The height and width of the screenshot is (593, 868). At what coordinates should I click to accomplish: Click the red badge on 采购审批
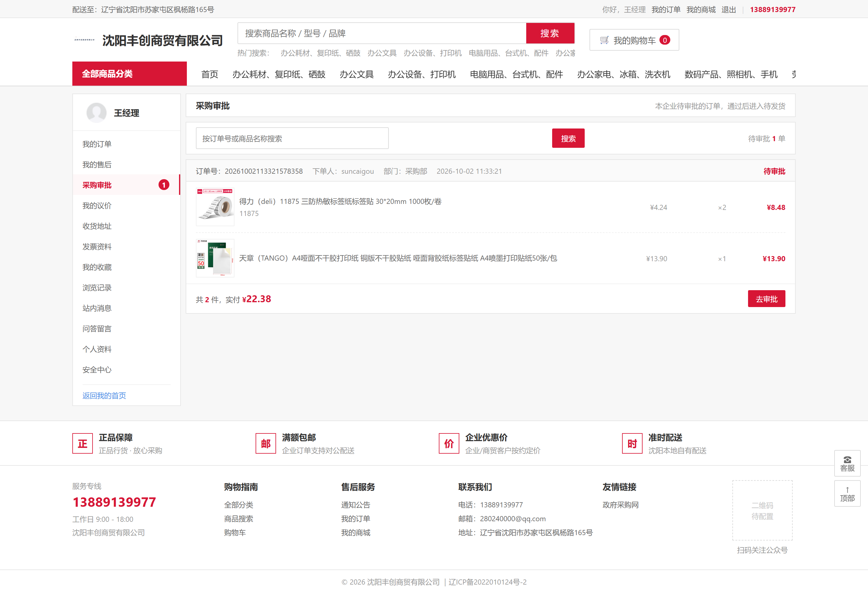click(164, 185)
